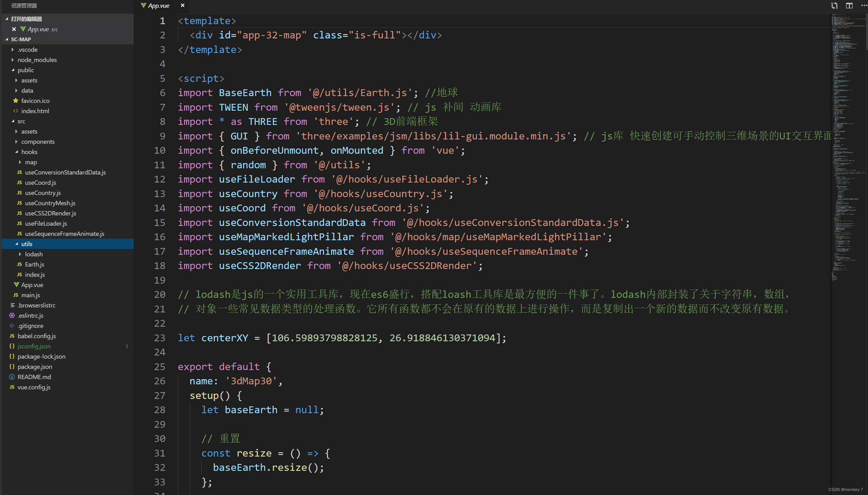Click the 'app-32-map' id attribute value
Viewport: 868px width, 495px height.
coord(272,35)
